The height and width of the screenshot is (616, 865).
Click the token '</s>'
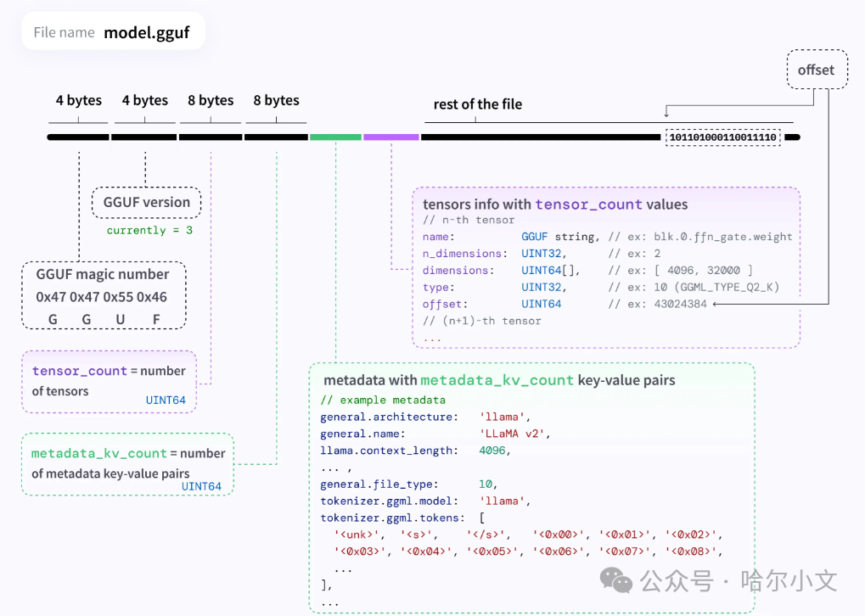coord(486,535)
